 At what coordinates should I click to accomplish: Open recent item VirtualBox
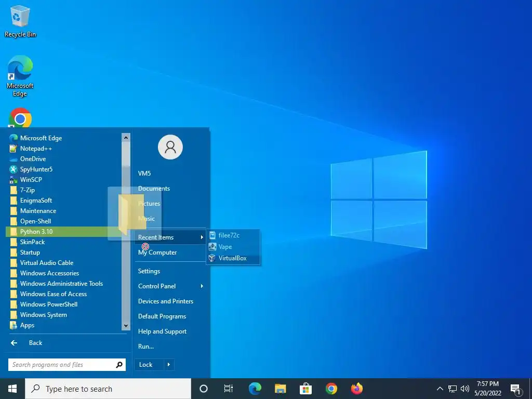(x=233, y=258)
